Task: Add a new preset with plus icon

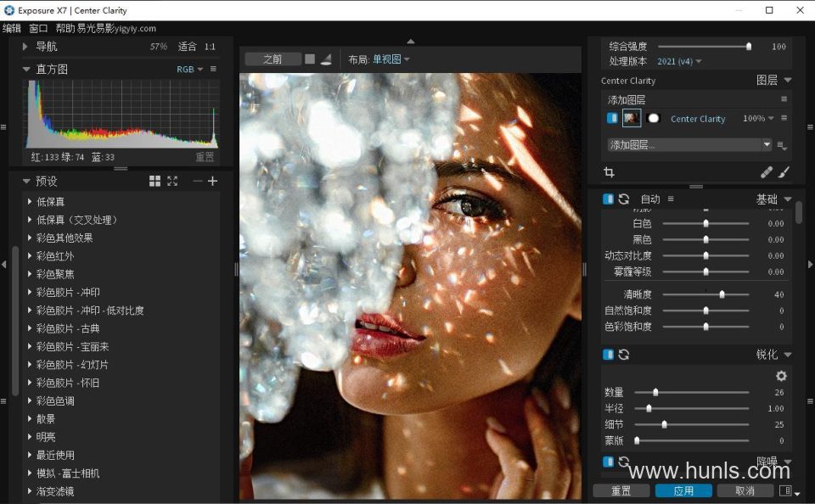Action: [212, 181]
